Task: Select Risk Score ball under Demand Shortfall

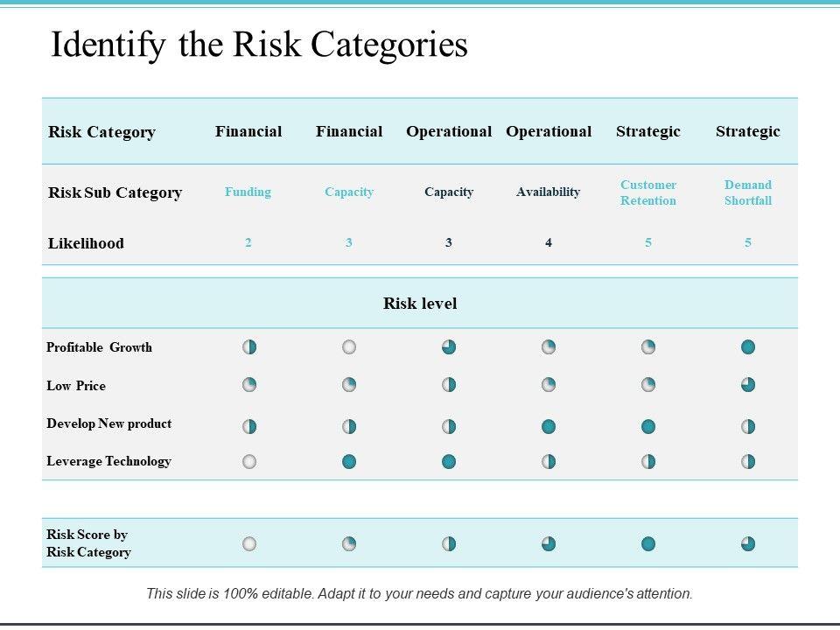Action: [x=748, y=543]
